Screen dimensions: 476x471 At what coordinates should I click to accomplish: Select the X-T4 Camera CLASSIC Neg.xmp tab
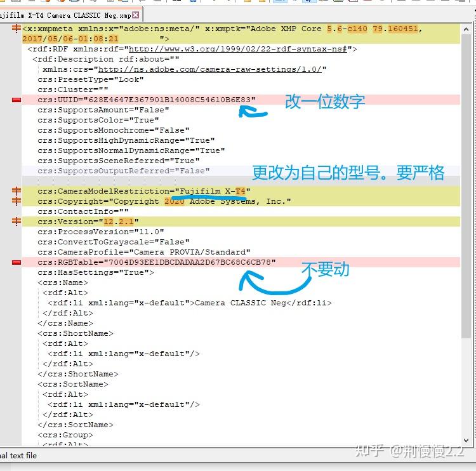click(65, 15)
